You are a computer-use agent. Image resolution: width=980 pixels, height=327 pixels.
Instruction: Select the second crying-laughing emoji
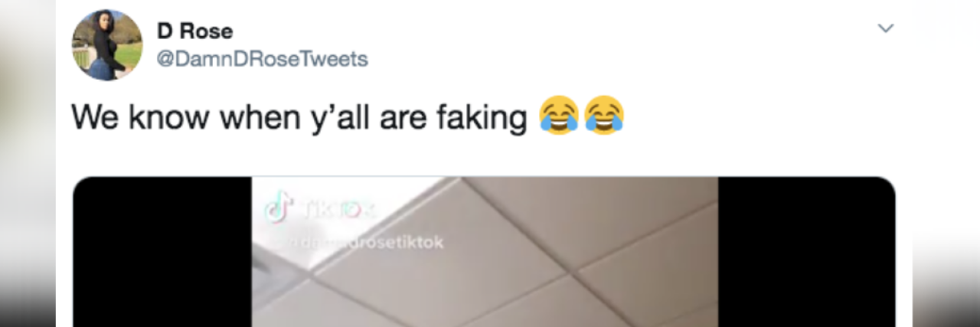coord(604,116)
